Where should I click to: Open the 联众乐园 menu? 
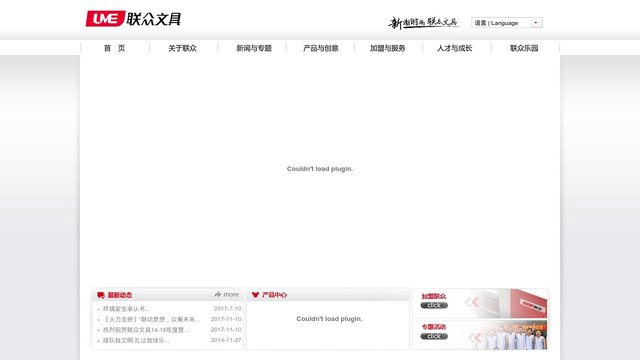click(524, 48)
